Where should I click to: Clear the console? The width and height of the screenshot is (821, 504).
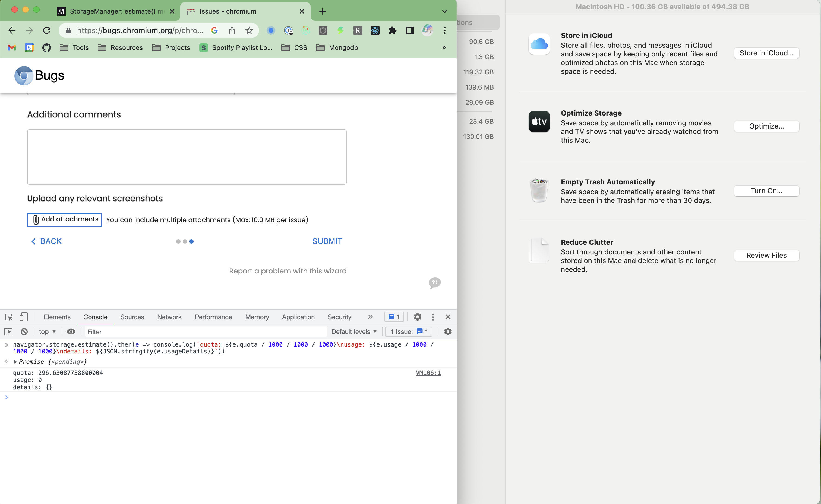24,332
